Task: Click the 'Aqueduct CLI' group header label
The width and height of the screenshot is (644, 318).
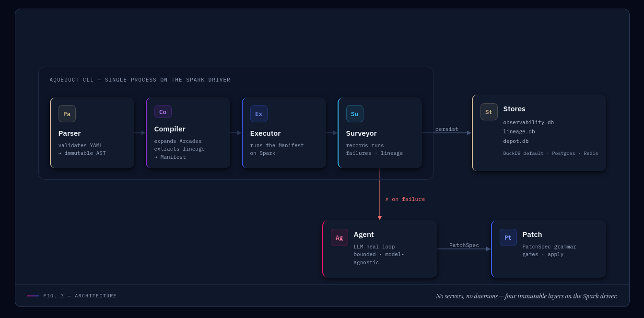Action: click(x=140, y=80)
